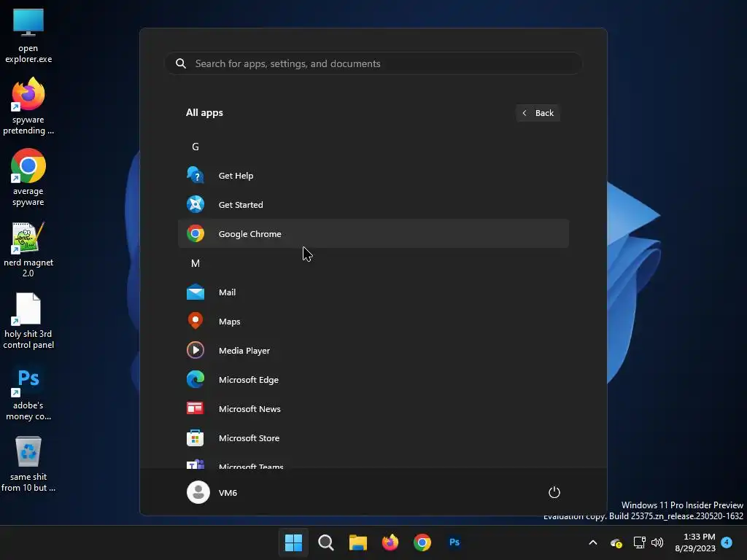747x560 pixels.
Task: Open File Explorer from taskbar
Action: click(x=357, y=542)
